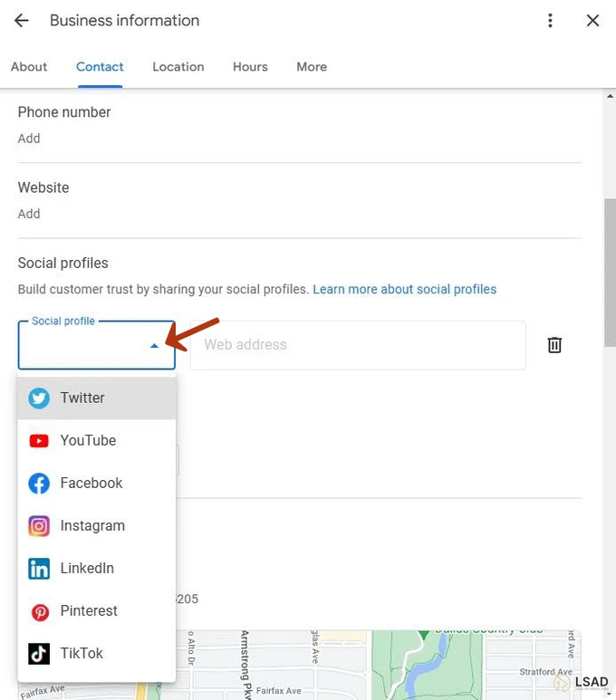Switch to the About tab
Image resolution: width=616 pixels, height=700 pixels.
point(29,67)
